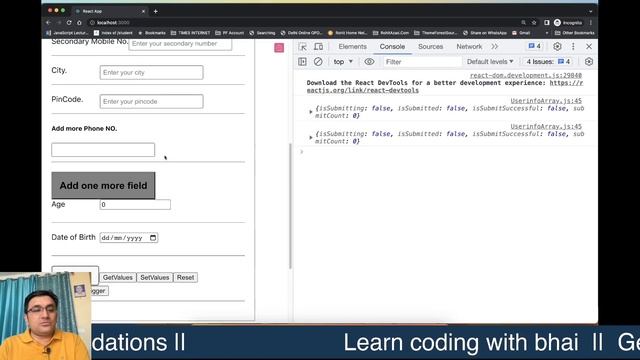Reload the page in the browser toolbar
The height and width of the screenshot is (360, 640).
coord(69,23)
